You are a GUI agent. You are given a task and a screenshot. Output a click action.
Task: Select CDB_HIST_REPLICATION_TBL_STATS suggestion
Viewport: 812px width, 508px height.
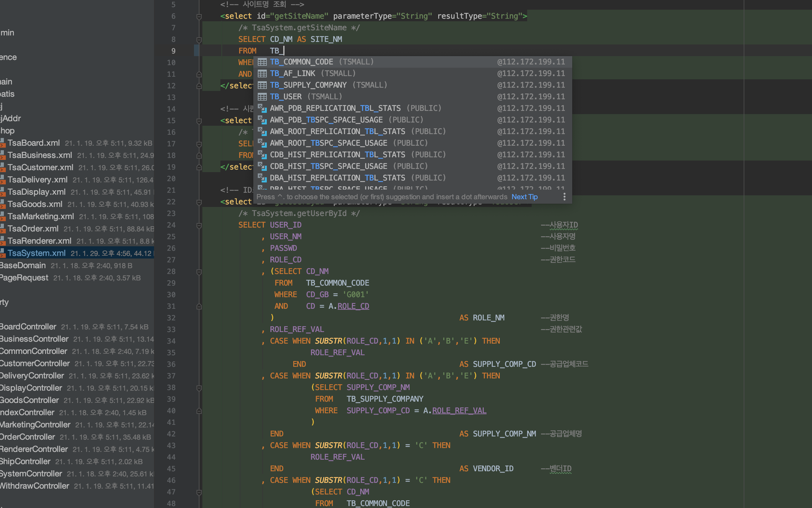pyautogui.click(x=412, y=154)
